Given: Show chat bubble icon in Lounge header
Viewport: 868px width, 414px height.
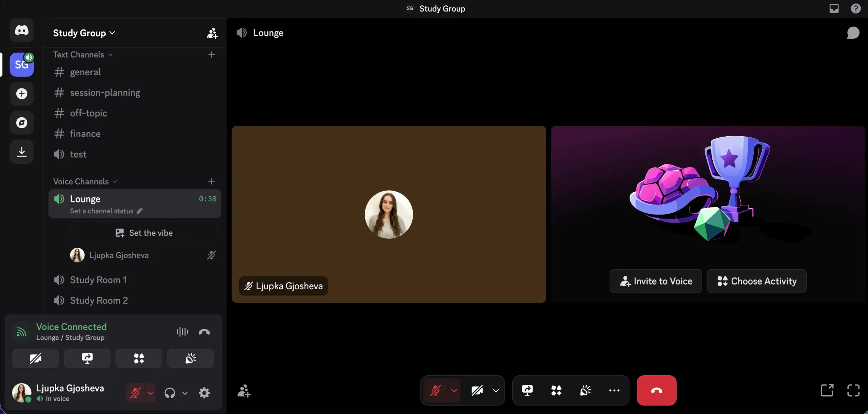Looking at the screenshot, I should coord(853,33).
